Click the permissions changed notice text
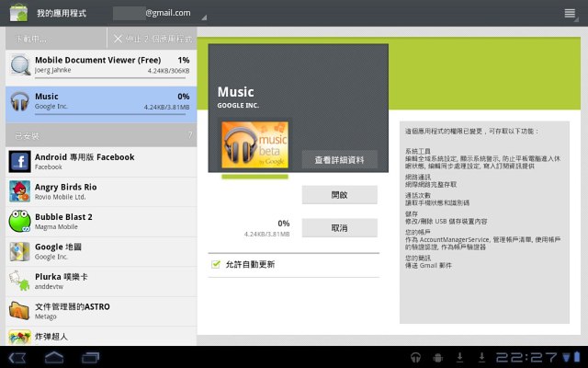 pos(471,131)
